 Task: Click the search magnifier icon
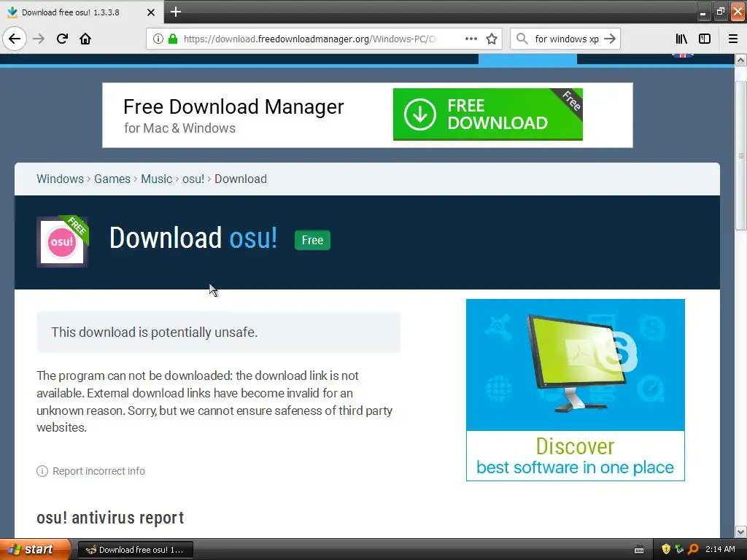(x=522, y=39)
